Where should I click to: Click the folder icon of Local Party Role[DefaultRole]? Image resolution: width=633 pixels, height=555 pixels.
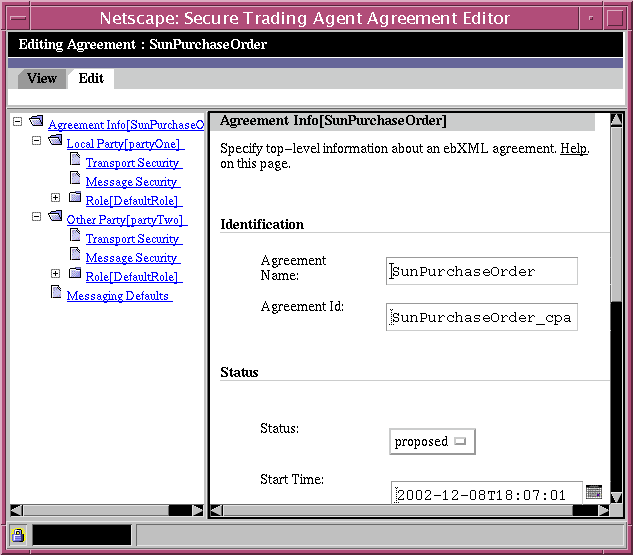75,197
